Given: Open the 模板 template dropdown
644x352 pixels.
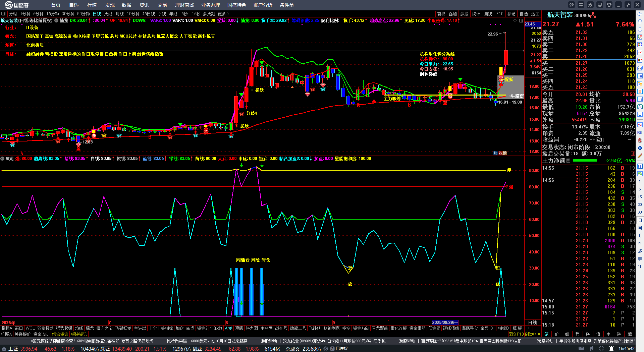Looking at the screenshot, I should (x=517, y=328).
